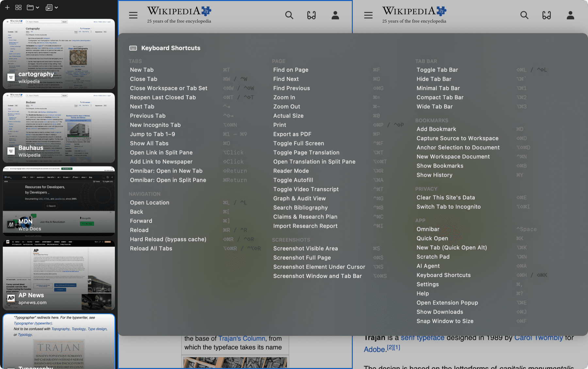Select Toggle Autofill entry

pyautogui.click(x=338, y=180)
